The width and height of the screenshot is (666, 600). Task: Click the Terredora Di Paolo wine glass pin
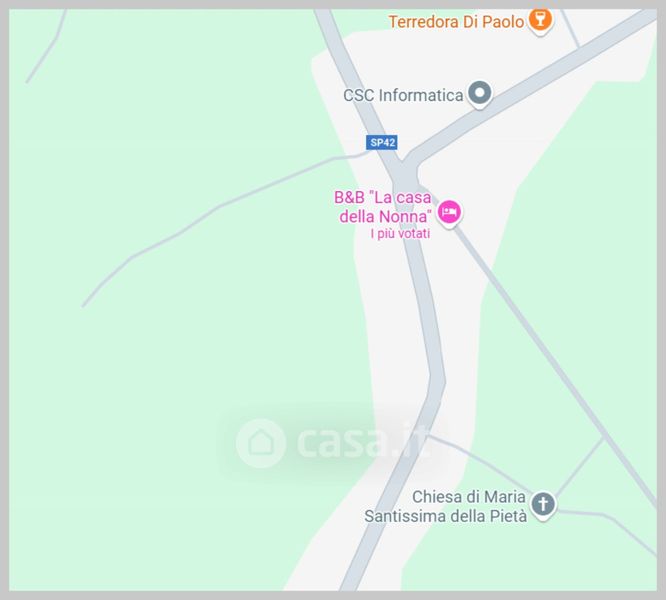point(540,21)
